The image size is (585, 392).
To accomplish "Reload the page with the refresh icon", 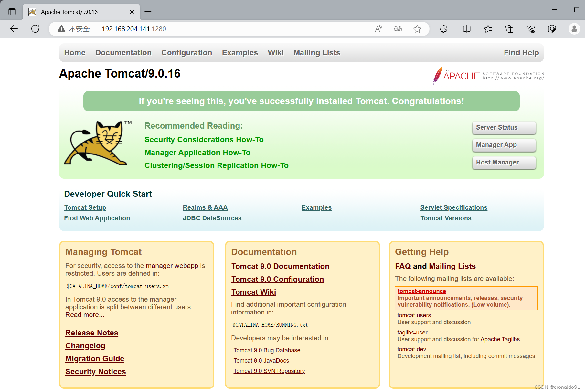I will tap(35, 29).
